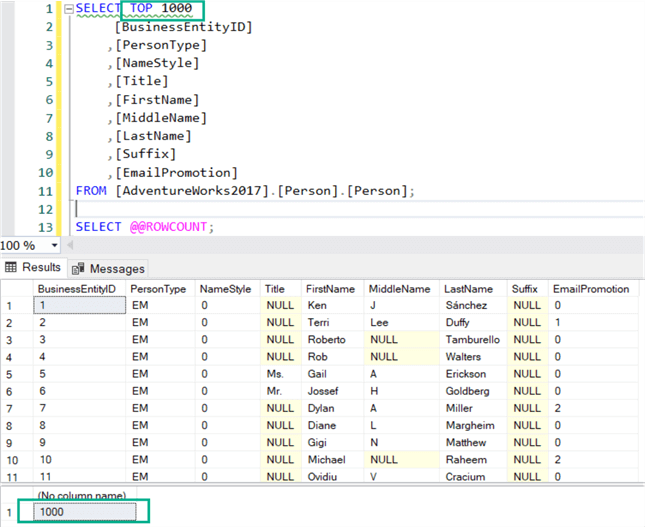Select the BusinessEntityID cell with value 1
Viewport: 645px width, 527px height.
pos(79,305)
